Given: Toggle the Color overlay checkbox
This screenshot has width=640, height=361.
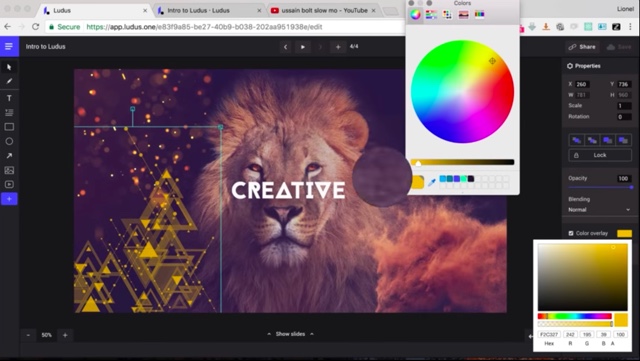Looking at the screenshot, I should [571, 233].
